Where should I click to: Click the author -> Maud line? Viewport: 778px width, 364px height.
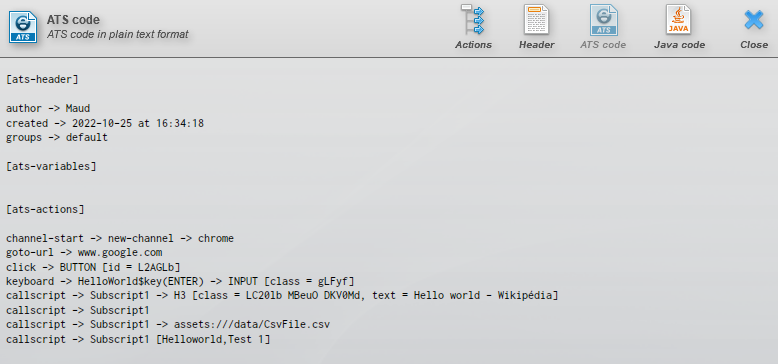tap(48, 108)
